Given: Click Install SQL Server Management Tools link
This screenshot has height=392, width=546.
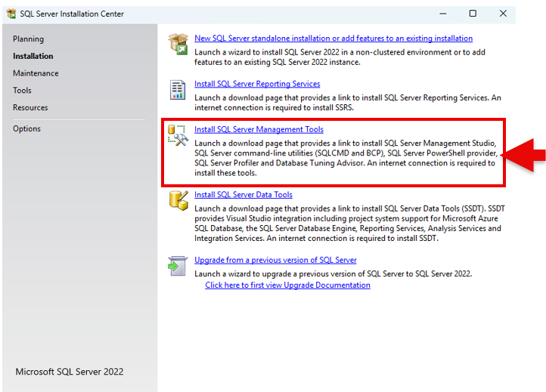Looking at the screenshot, I should [x=259, y=129].
